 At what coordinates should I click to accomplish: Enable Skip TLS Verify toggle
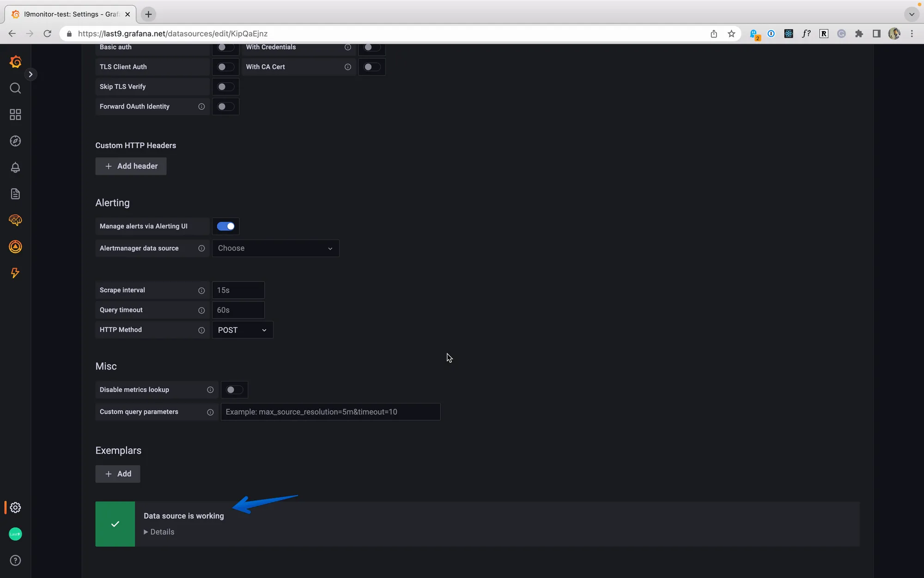tap(225, 87)
